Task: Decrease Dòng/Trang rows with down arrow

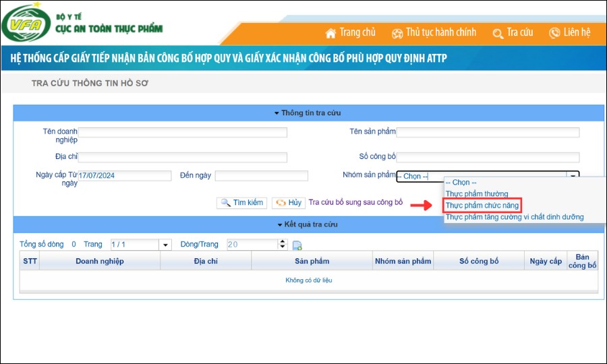Action: (x=283, y=247)
